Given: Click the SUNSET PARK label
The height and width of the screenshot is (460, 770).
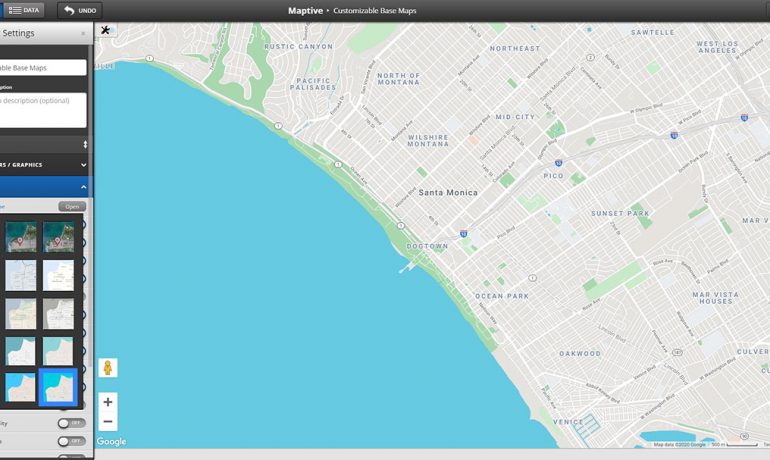Looking at the screenshot, I should pyautogui.click(x=620, y=213).
